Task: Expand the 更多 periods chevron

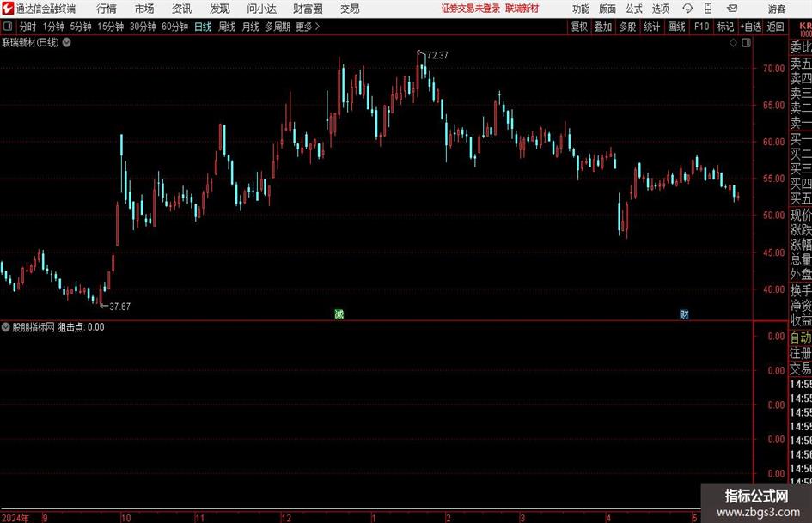Action: pyautogui.click(x=317, y=27)
